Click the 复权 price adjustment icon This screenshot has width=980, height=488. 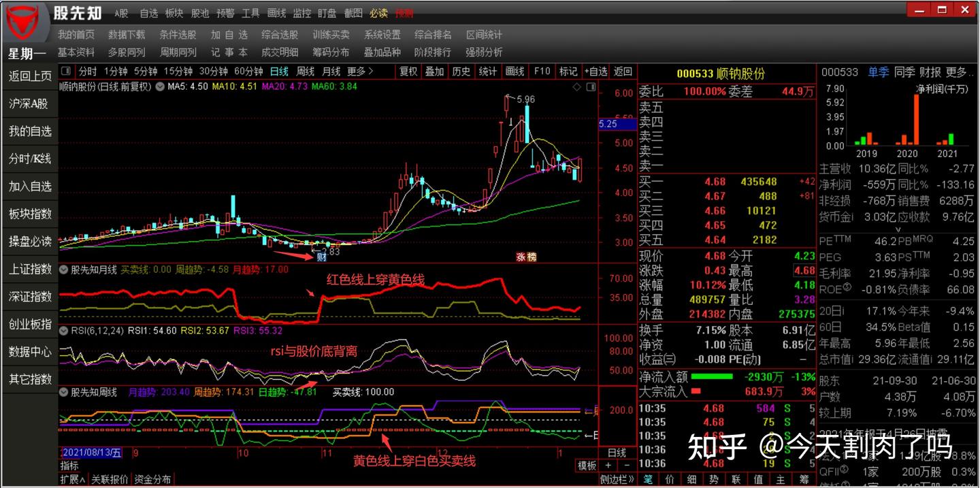407,71
